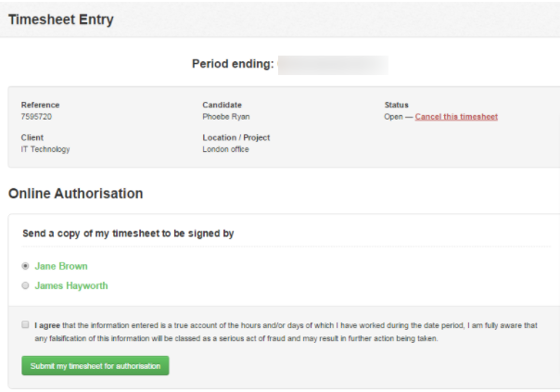Screen dimensions: 560x392
Task: Click Submit my timesheet for authorisation
Action: [95, 365]
